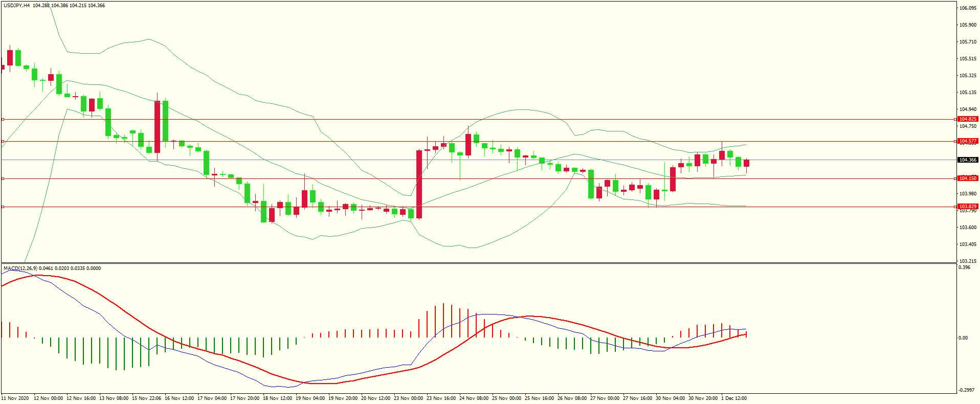Click the 23 Nov 00:00 time label
Screen dimensions: 980x404
[409, 398]
